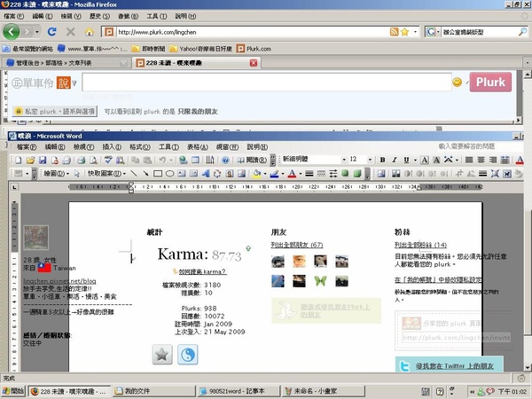Run spelling and grammar check in Word
This screenshot has width=532, height=399.
point(108,160)
